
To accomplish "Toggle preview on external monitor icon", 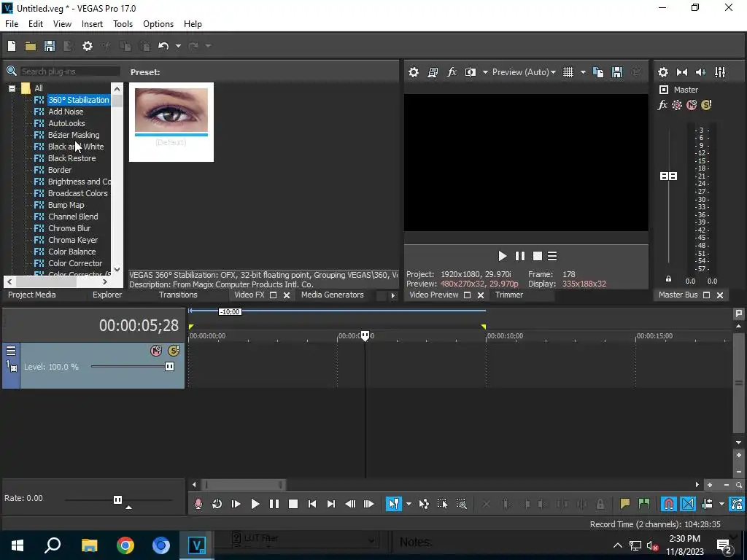I will [x=433, y=72].
